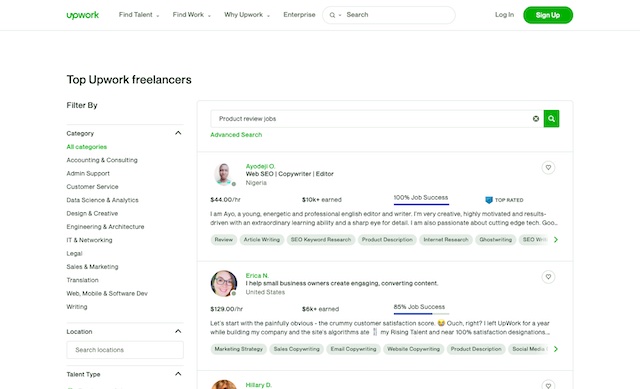Click the Sign Up button

548,15
